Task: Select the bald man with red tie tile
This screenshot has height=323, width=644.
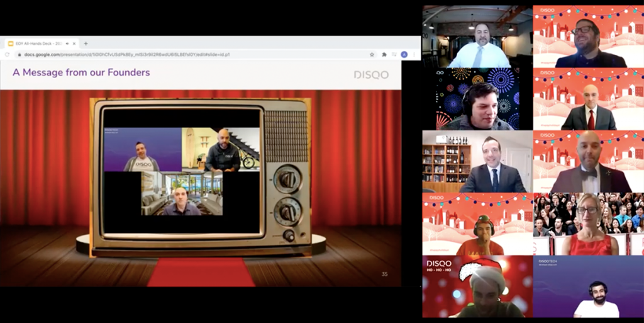Action: tap(589, 99)
